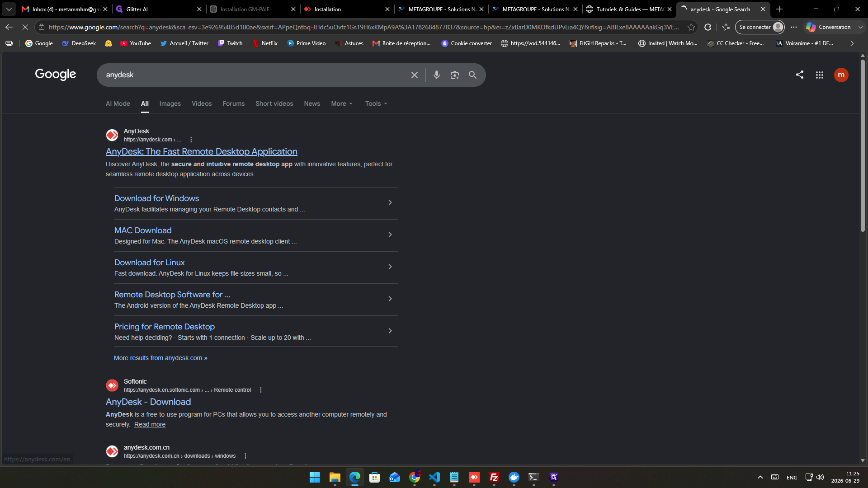The width and height of the screenshot is (868, 488).
Task: Expand Download for Linux sitelink arrow
Action: coord(390,267)
